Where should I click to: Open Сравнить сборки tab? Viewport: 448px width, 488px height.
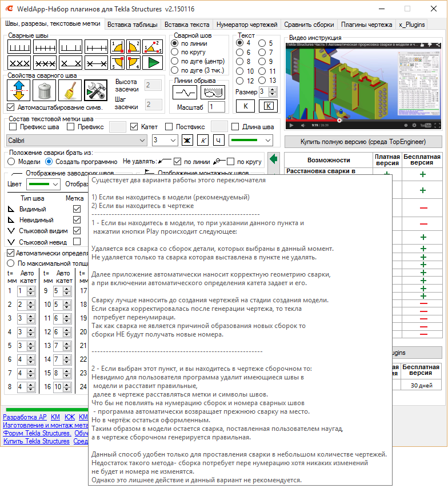point(309,25)
